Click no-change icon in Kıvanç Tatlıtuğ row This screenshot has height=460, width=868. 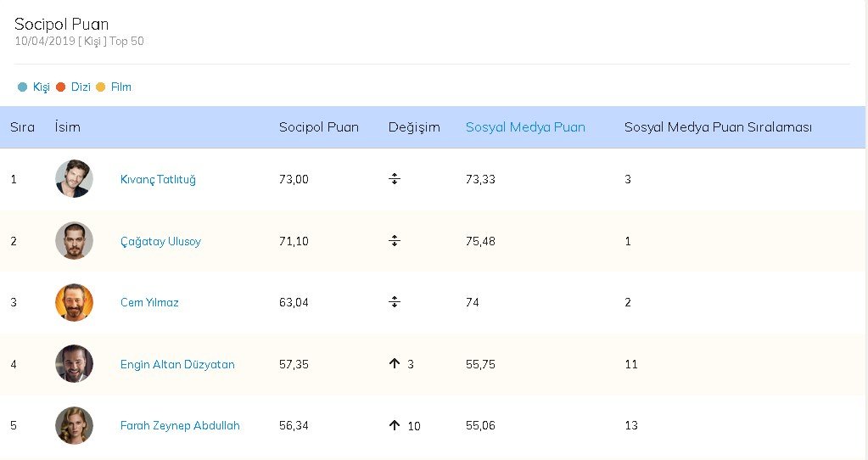pos(395,179)
